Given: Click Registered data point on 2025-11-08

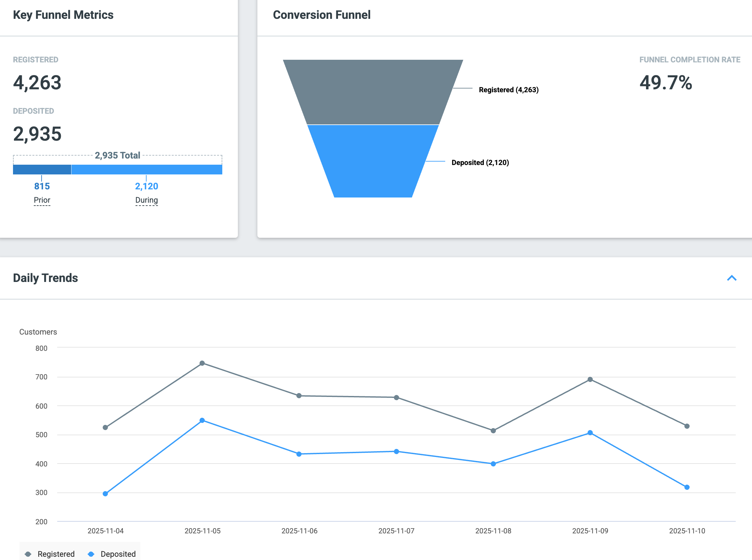Looking at the screenshot, I should pos(493,430).
